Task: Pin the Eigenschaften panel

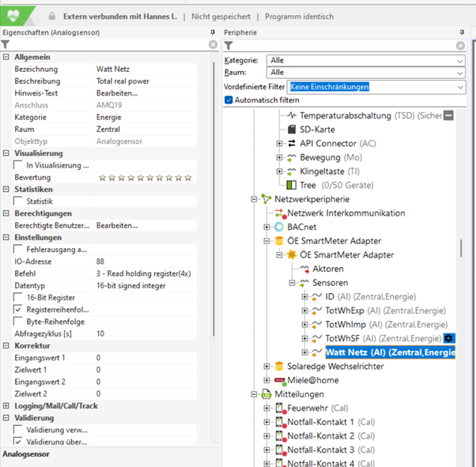Action: tap(212, 32)
